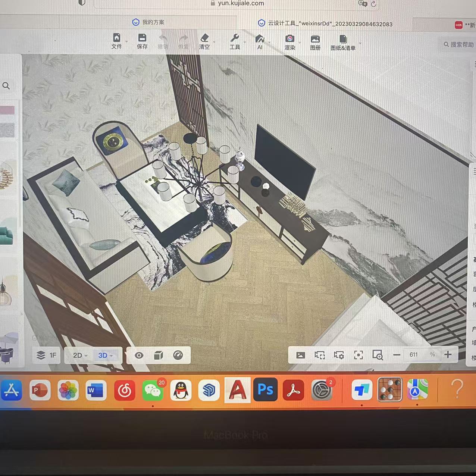Click the plus button to zoom in

[x=448, y=354]
